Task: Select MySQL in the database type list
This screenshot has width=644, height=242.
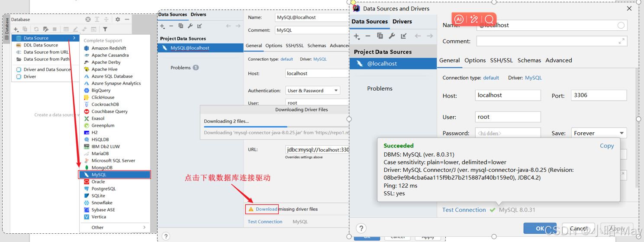Action: [x=115, y=175]
